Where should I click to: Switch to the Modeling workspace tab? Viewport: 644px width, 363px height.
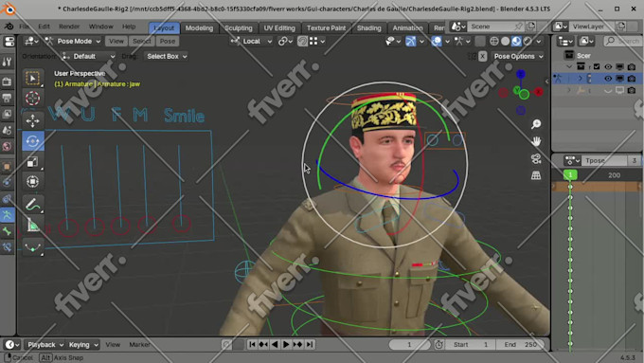coord(199,27)
